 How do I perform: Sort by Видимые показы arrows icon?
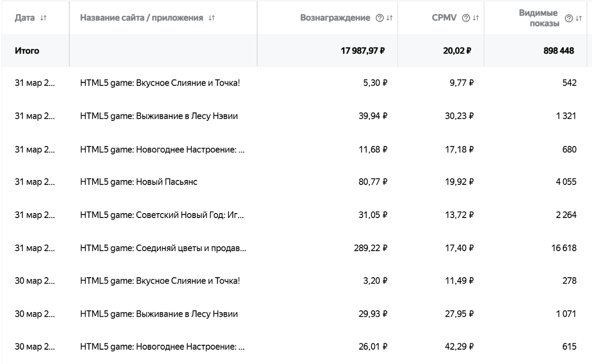579,18
